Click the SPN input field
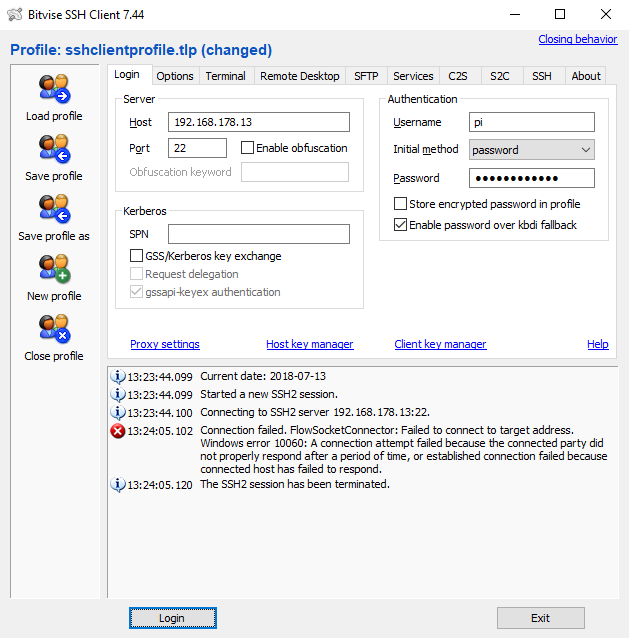629x638 pixels. pos(259,234)
